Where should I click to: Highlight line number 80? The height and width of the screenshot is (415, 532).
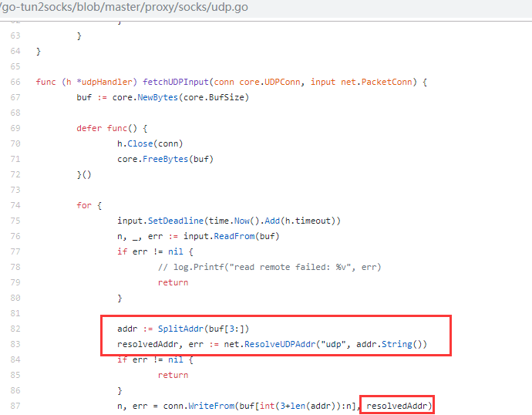click(15, 298)
